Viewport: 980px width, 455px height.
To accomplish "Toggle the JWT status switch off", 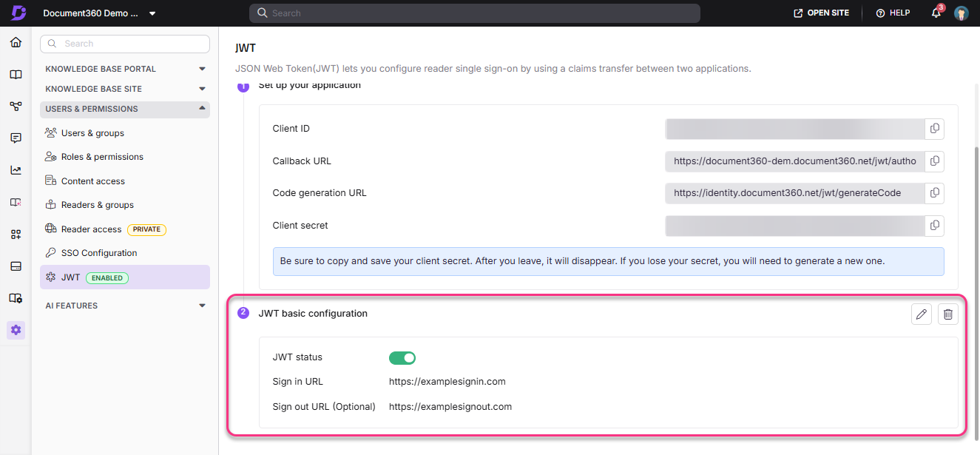I will (402, 357).
